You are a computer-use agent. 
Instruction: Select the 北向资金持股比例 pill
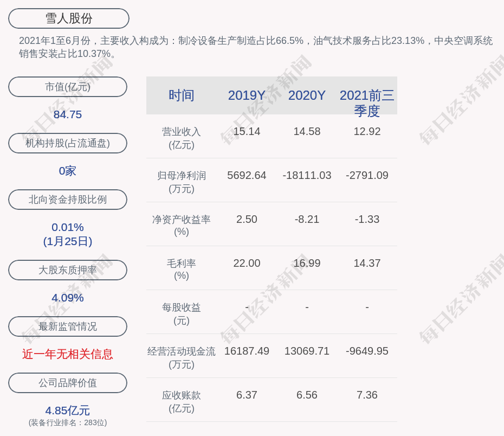[68, 200]
